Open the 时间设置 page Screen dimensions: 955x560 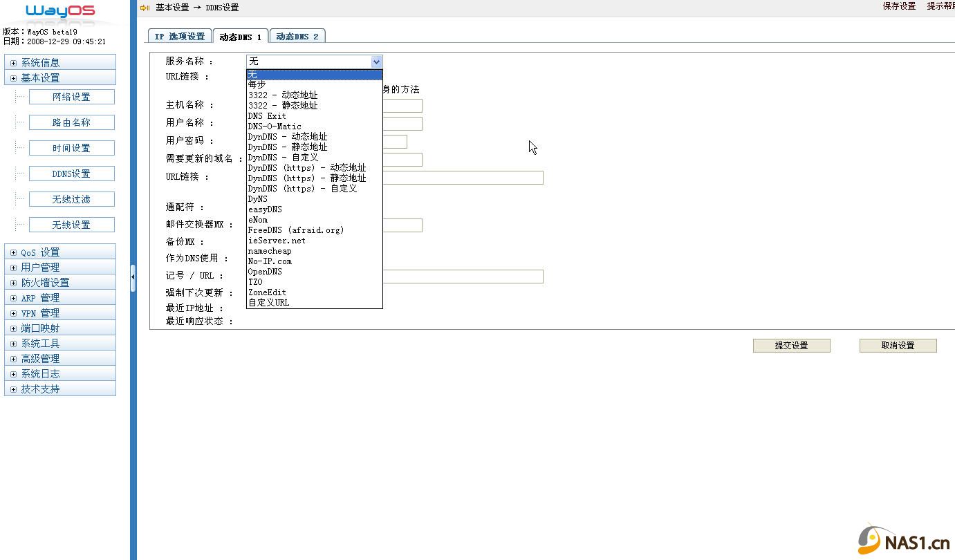coord(72,149)
